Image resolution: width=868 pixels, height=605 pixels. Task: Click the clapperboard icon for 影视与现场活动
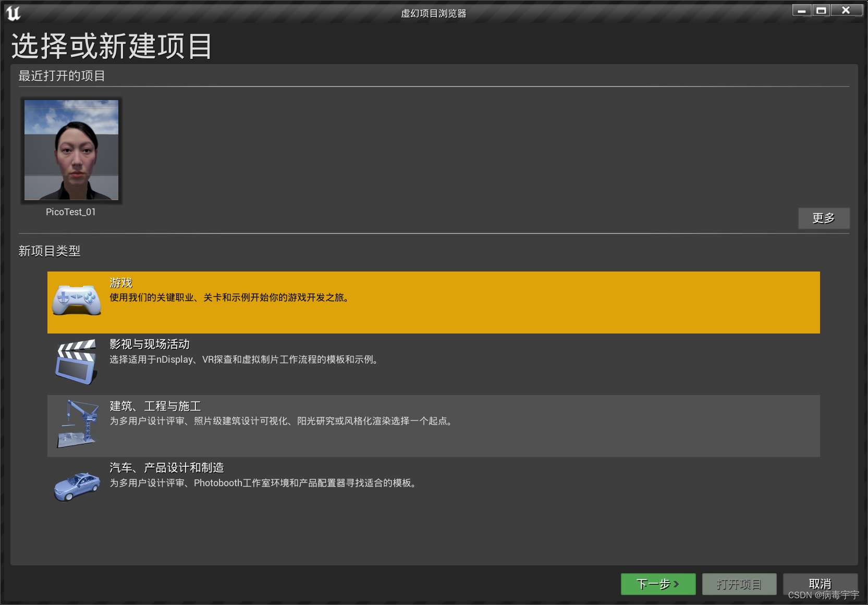[x=76, y=362]
